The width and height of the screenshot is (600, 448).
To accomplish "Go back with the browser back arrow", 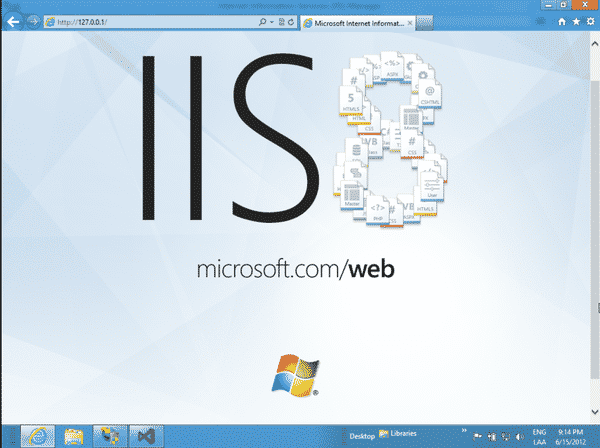I will (13, 21).
